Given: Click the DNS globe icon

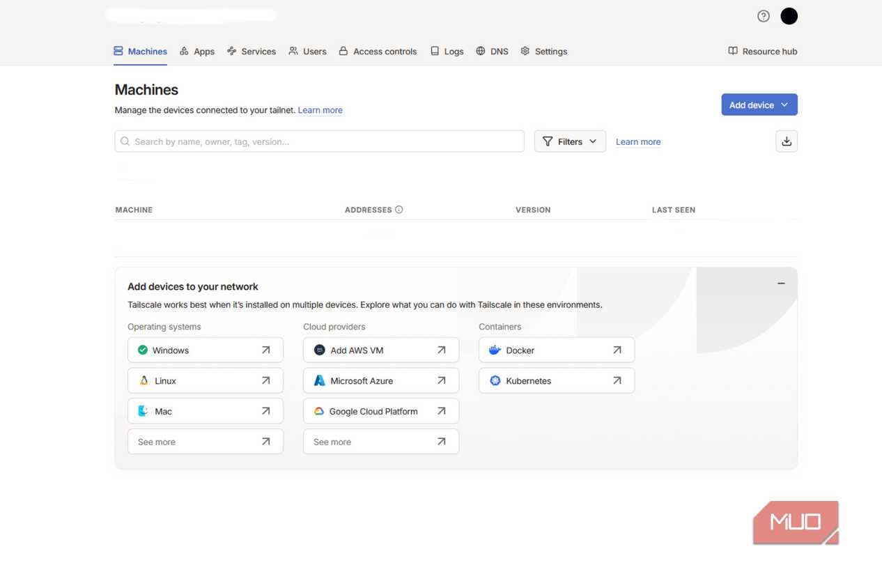Looking at the screenshot, I should pos(481,51).
